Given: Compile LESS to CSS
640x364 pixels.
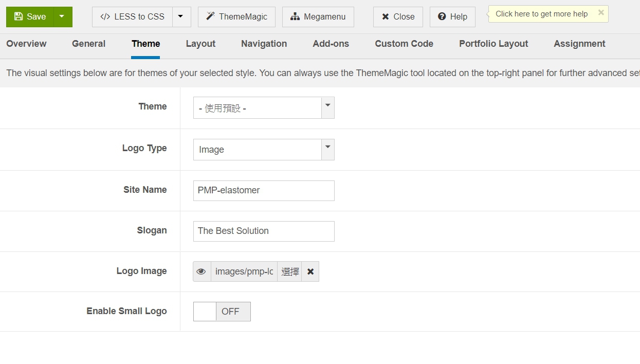Looking at the screenshot, I should (133, 17).
